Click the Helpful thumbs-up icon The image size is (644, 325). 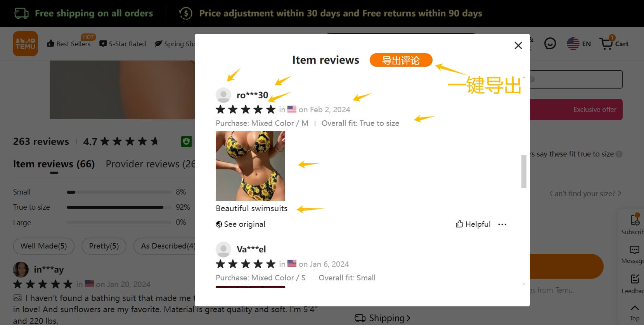click(459, 224)
